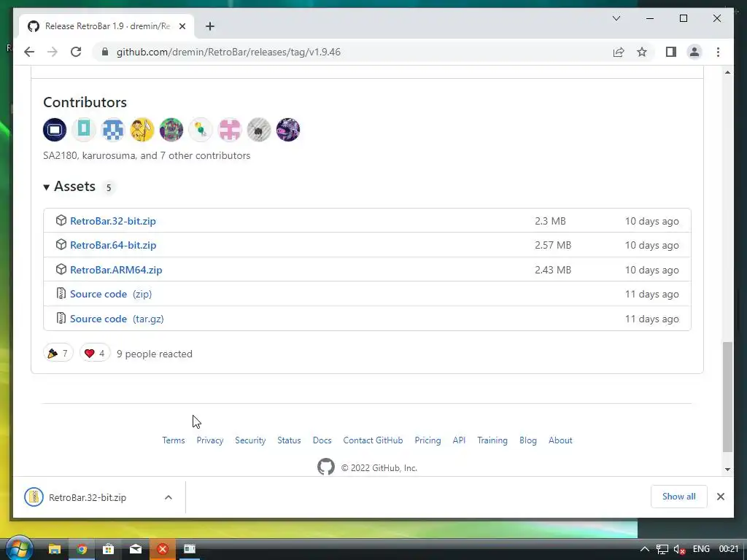Click the scrollbar up arrow

(727, 72)
